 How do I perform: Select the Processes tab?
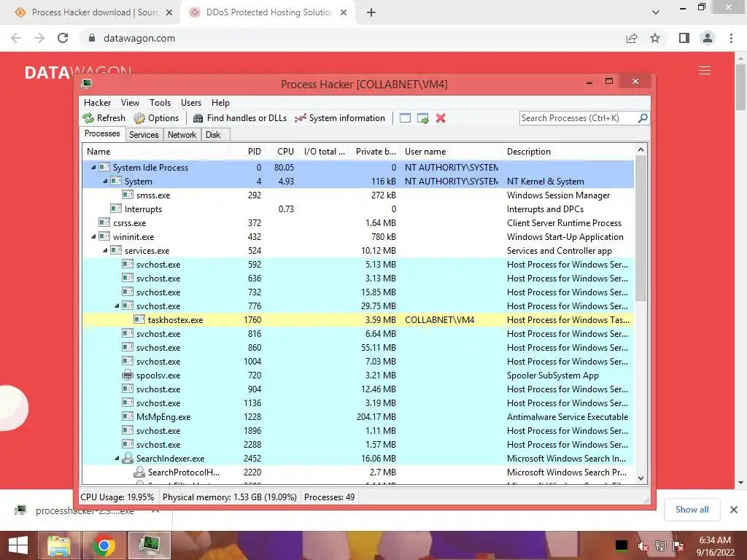click(x=102, y=134)
